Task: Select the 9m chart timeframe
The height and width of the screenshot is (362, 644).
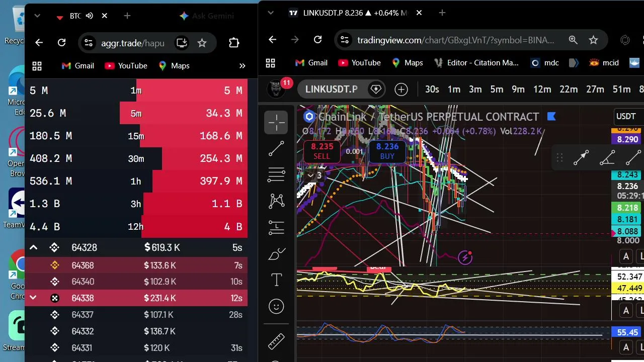Action: (x=518, y=89)
